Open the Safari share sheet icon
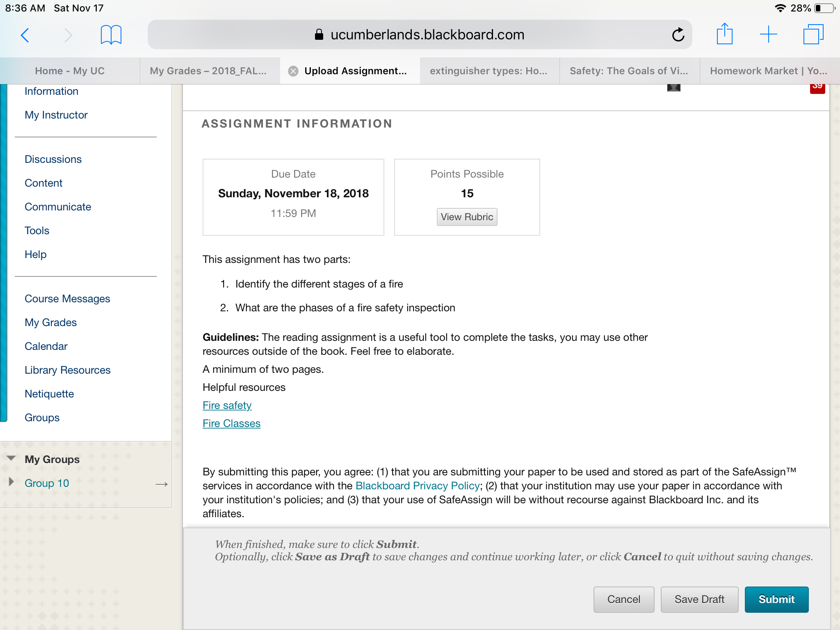This screenshot has width=840, height=630. point(724,34)
